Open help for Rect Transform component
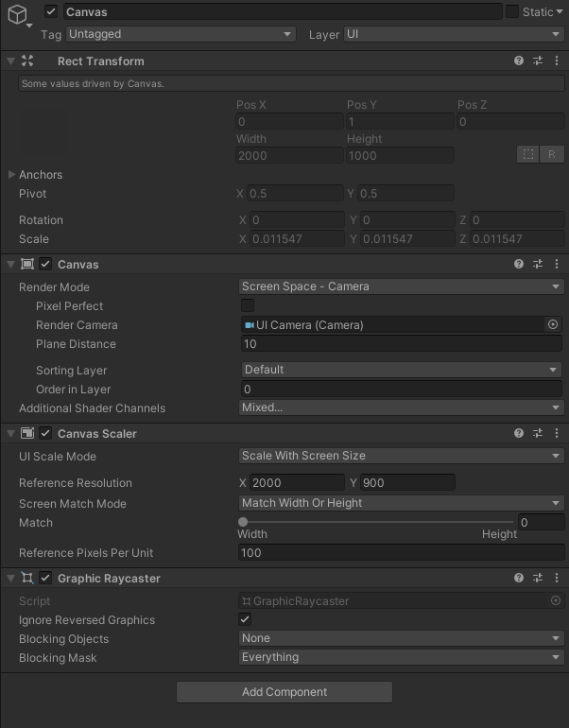 tap(519, 61)
